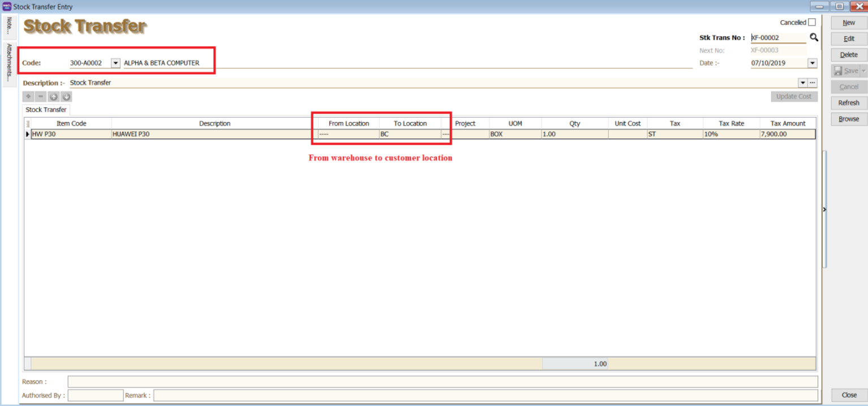Expand the Description dropdown list

[x=802, y=83]
